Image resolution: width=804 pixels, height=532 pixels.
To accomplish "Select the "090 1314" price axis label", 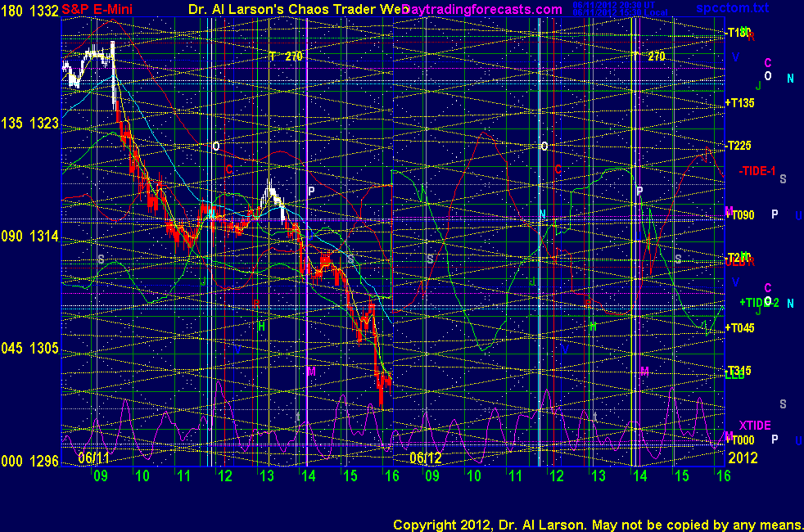I will pos(29,236).
